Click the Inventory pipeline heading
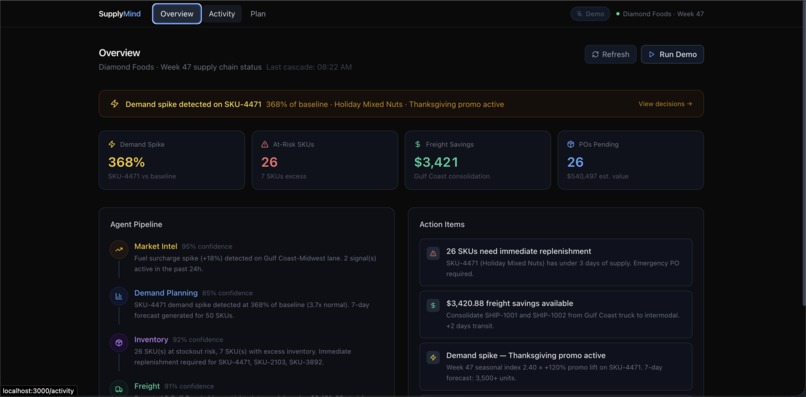Viewport: 806px width, 397px height. 151,340
